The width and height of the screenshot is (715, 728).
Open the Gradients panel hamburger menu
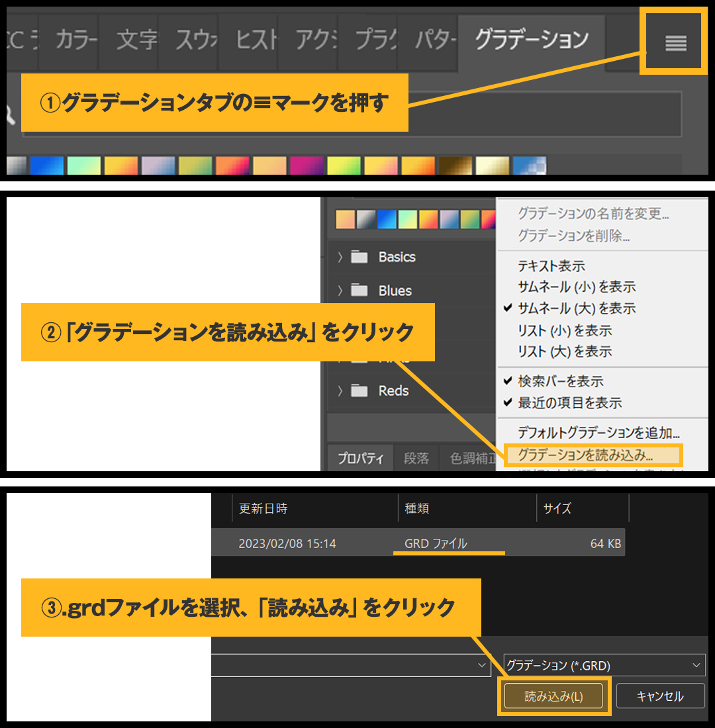click(x=675, y=43)
